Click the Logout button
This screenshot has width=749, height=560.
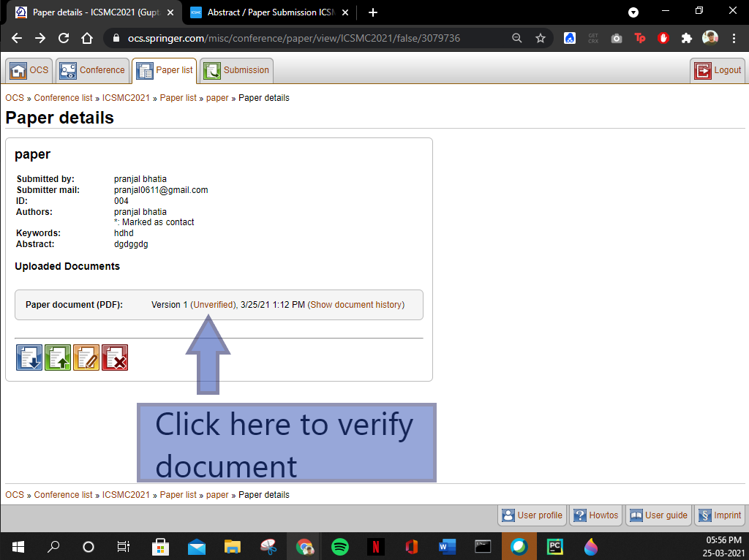pyautogui.click(x=718, y=70)
